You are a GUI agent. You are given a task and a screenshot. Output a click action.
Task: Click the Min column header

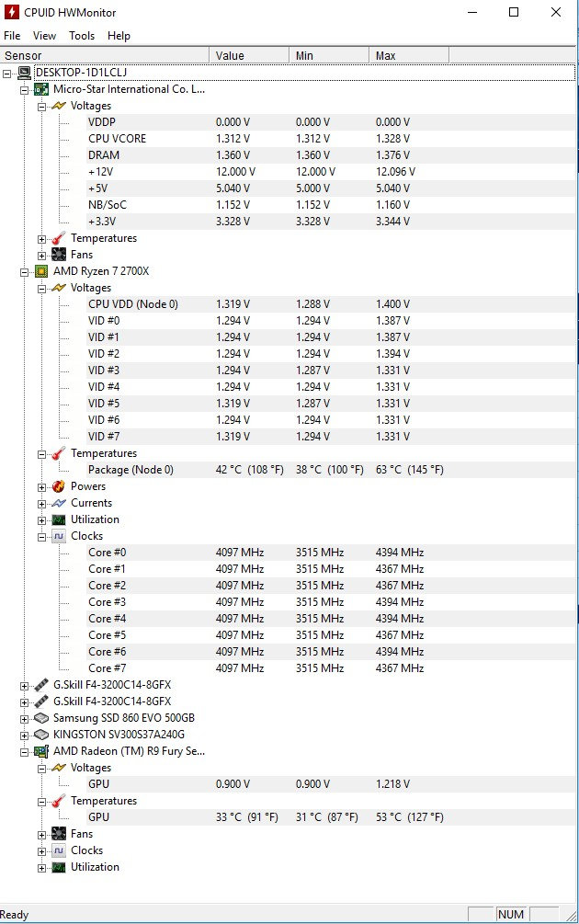pos(329,55)
